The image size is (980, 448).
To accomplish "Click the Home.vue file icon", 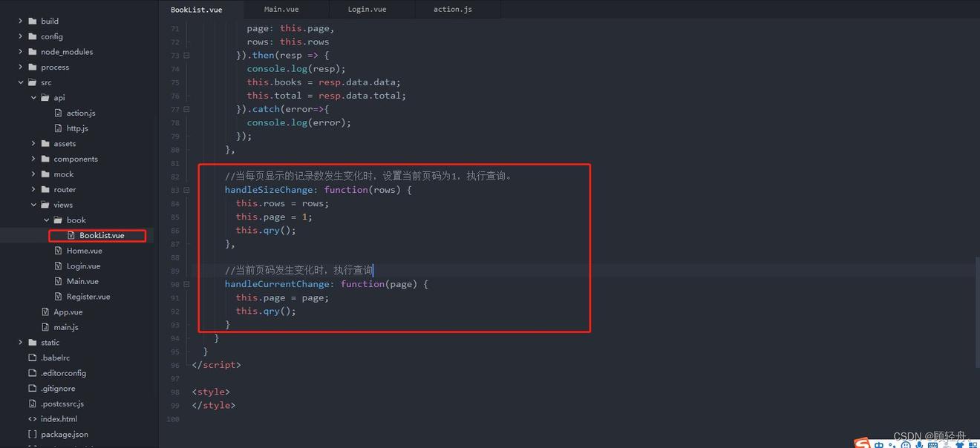I will tap(59, 251).
